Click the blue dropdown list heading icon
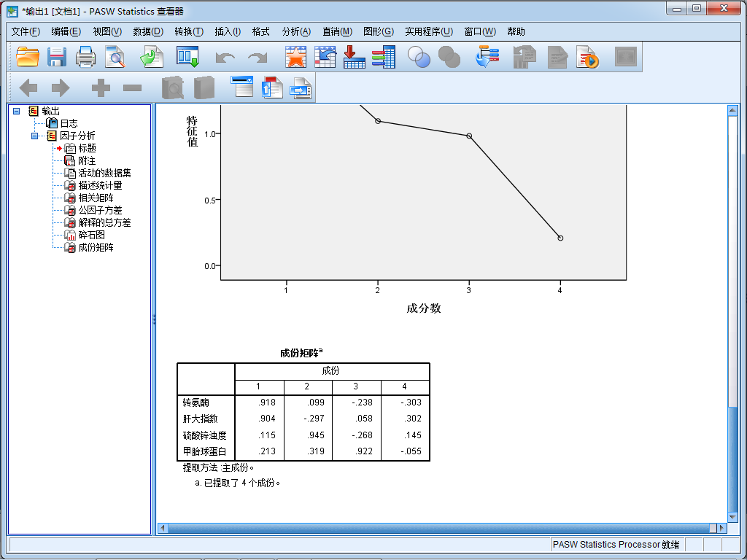This screenshot has height=560, width=747. coord(242,87)
